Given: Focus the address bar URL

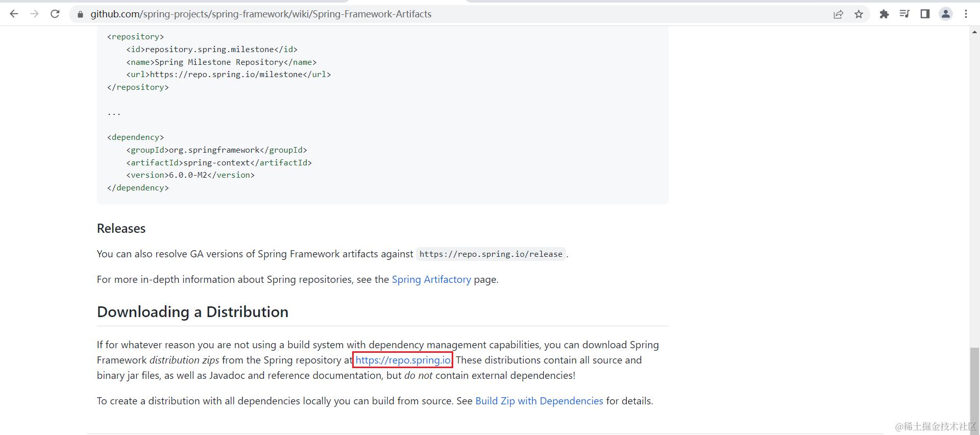Looking at the screenshot, I should (x=261, y=14).
